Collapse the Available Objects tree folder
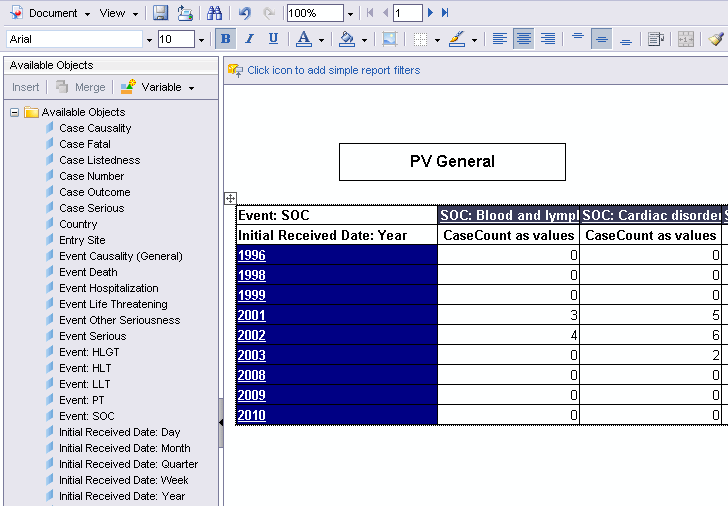Viewport: 728px width, 506px height. pyautogui.click(x=15, y=112)
